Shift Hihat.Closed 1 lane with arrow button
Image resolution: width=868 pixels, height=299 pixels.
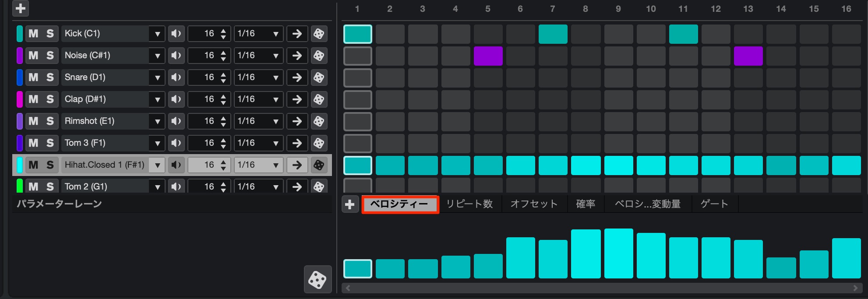(297, 165)
